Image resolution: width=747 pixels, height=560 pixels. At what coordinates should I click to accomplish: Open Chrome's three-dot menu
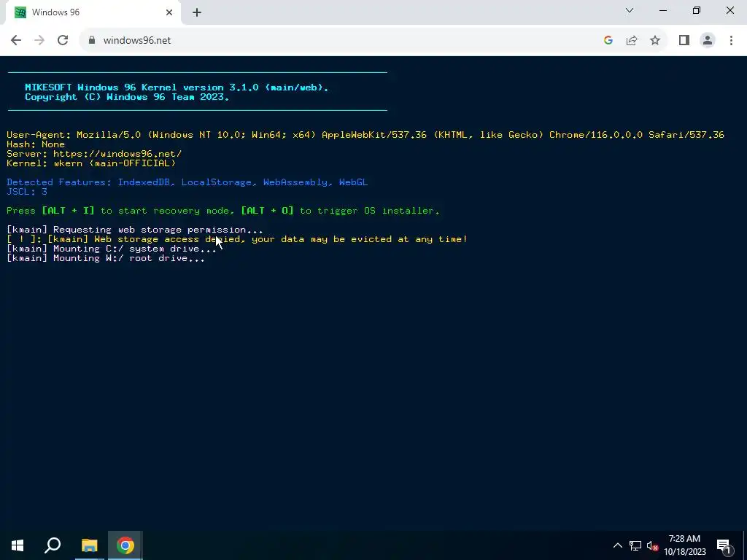[x=731, y=41]
